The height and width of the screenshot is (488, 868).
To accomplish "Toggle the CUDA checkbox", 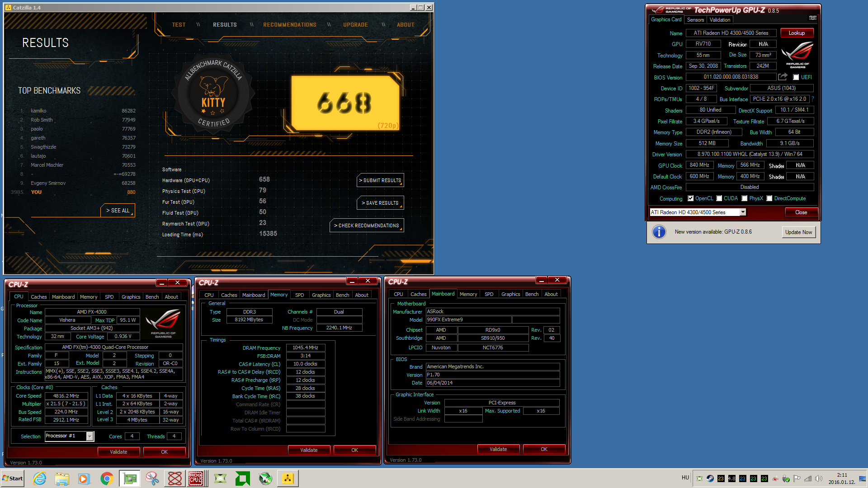I will click(719, 198).
